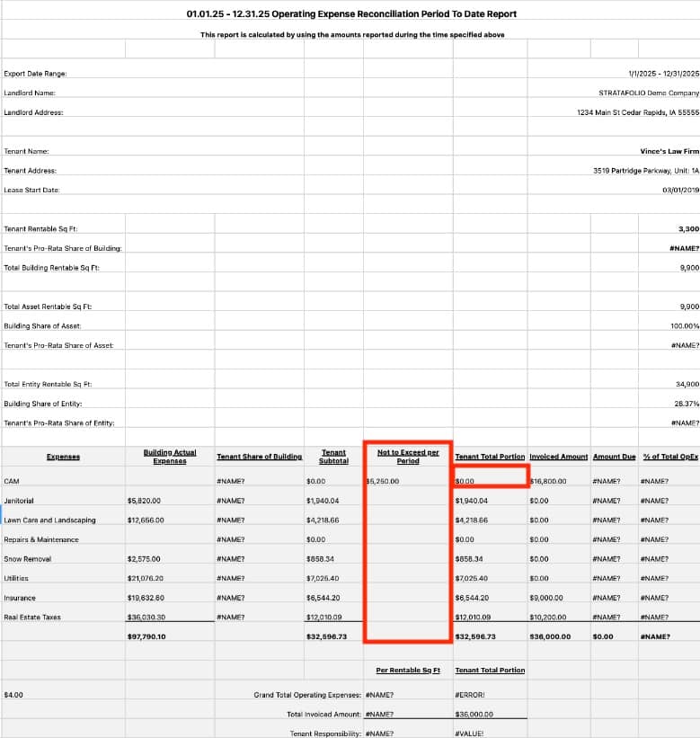Click the Not to Exceed per Period header
The image size is (700, 738).
pyautogui.click(x=408, y=457)
